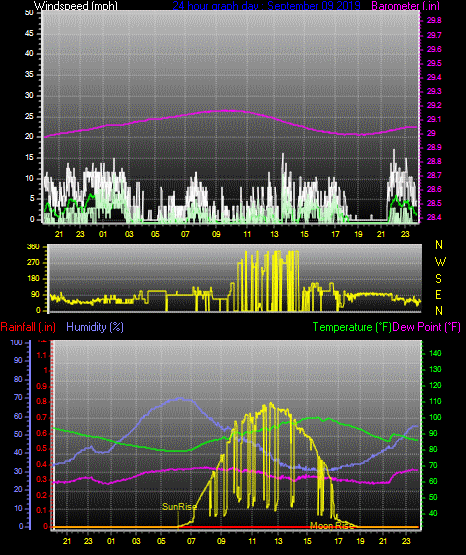Select the 140 temperature scale value
The image size is (466, 555).
[x=435, y=353]
